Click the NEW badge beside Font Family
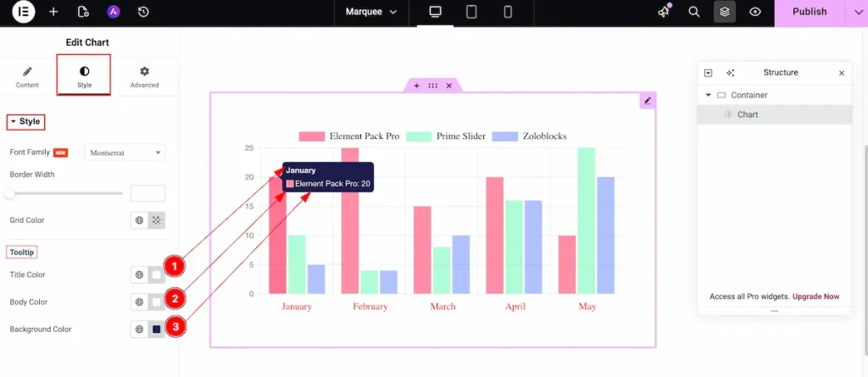 click(x=60, y=152)
